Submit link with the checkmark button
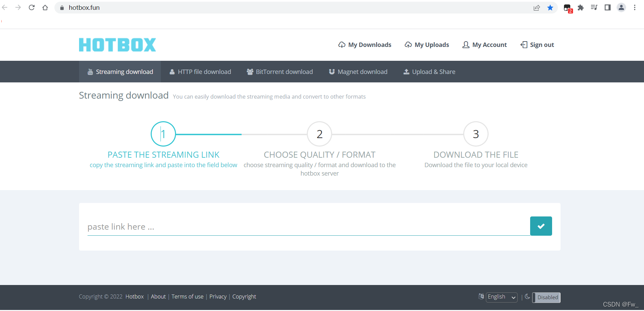The width and height of the screenshot is (644, 311). tap(541, 226)
